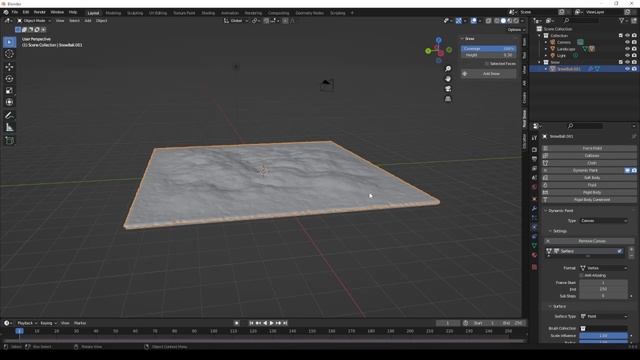Screen dimensions: 640x360
Task: Activate the Transform tool
Action: click(9, 102)
